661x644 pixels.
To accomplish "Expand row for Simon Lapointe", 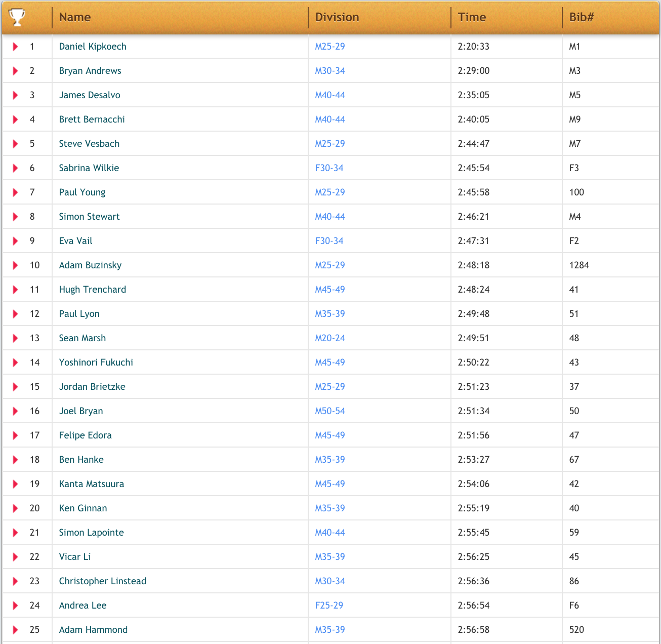I will tap(16, 533).
